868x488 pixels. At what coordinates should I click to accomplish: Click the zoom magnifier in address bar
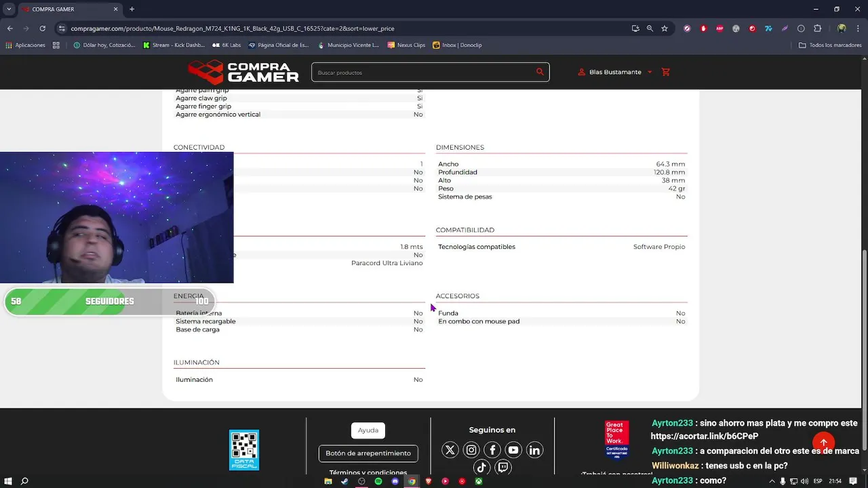point(650,28)
